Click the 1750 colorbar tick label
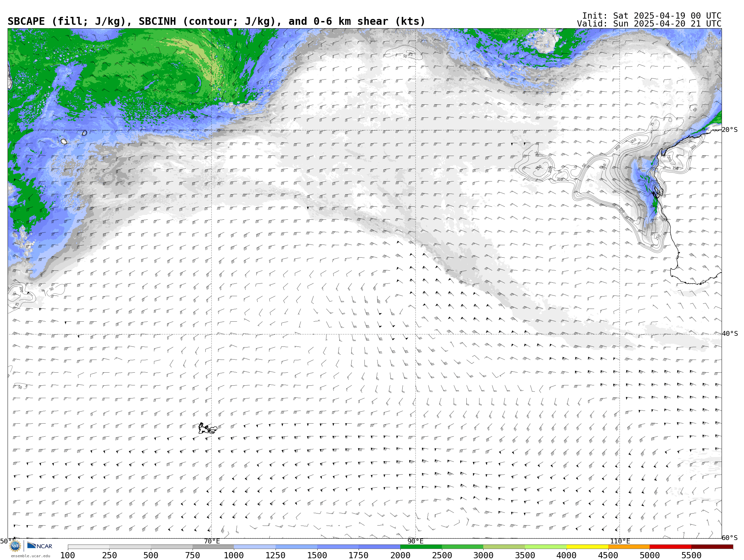This screenshot has width=744, height=560. [359, 556]
